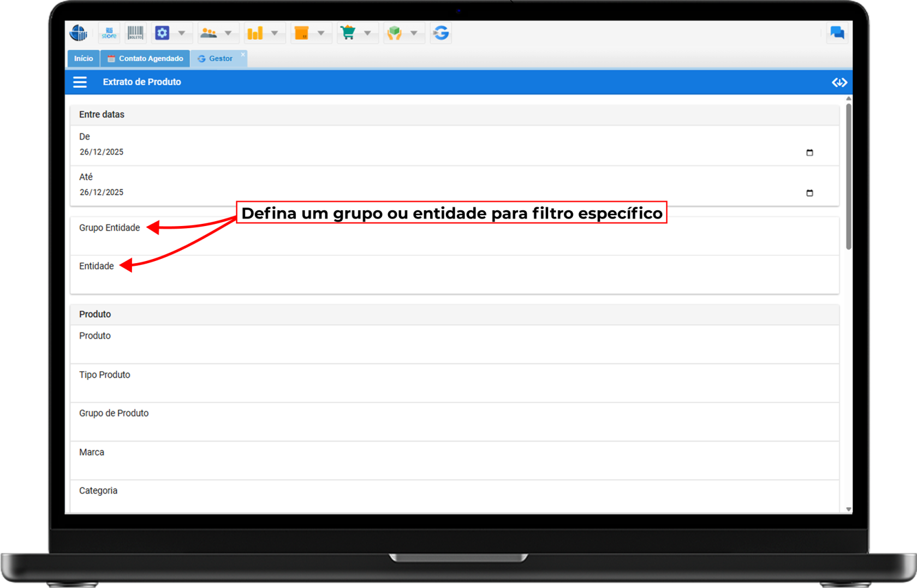Expand the settings gear dropdown arrow
917x588 pixels.
[182, 33]
